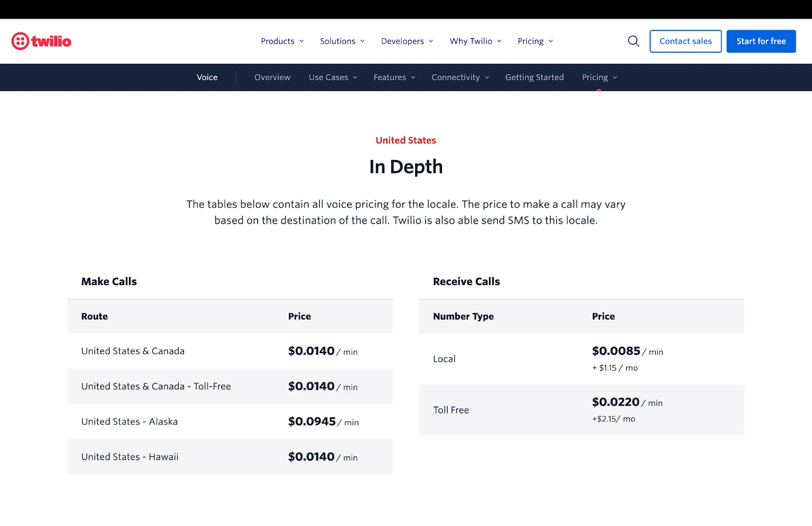
Task: Select the United States - Hawaii route
Action: click(x=130, y=457)
